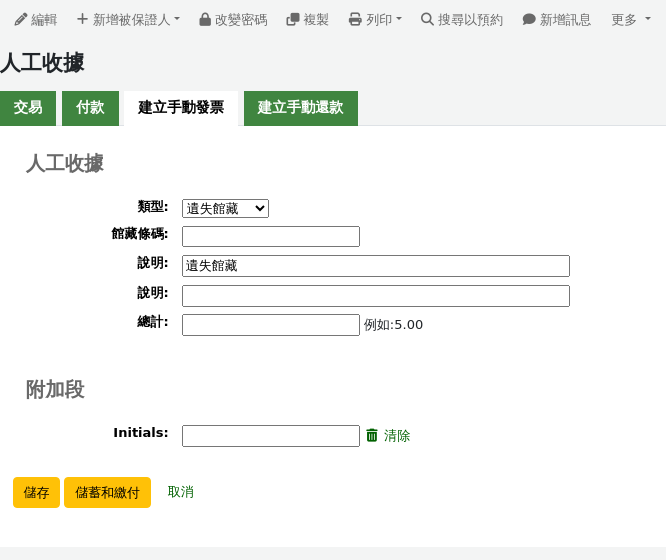666x560 pixels.
Task: Expand the 更多 menu in toolbar
Action: click(x=629, y=19)
